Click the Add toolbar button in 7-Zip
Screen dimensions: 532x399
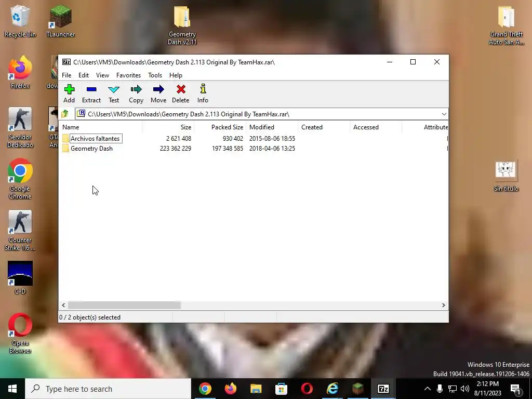tap(69, 94)
